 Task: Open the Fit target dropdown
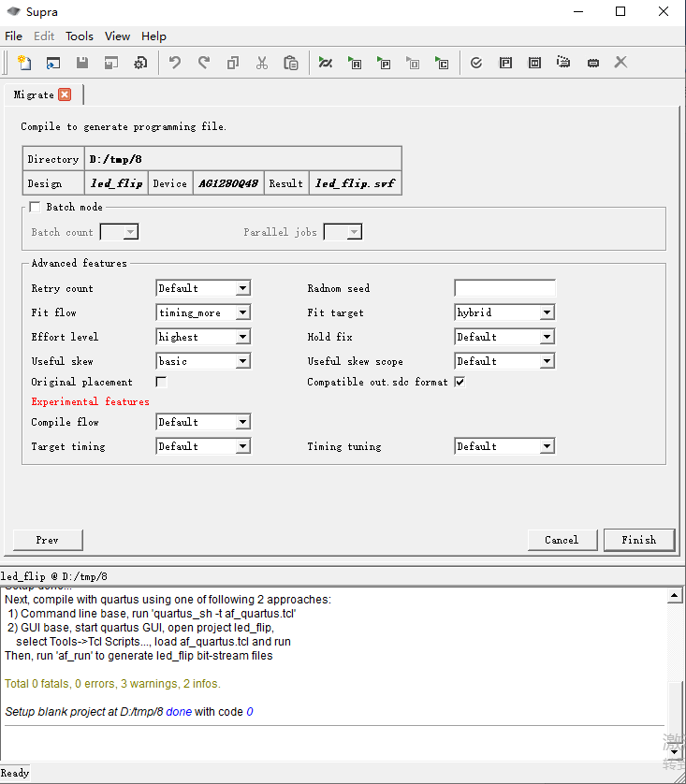point(505,312)
